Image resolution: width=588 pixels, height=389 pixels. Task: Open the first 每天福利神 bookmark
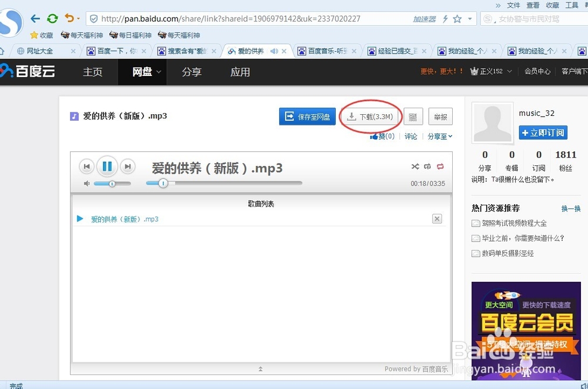coord(82,35)
